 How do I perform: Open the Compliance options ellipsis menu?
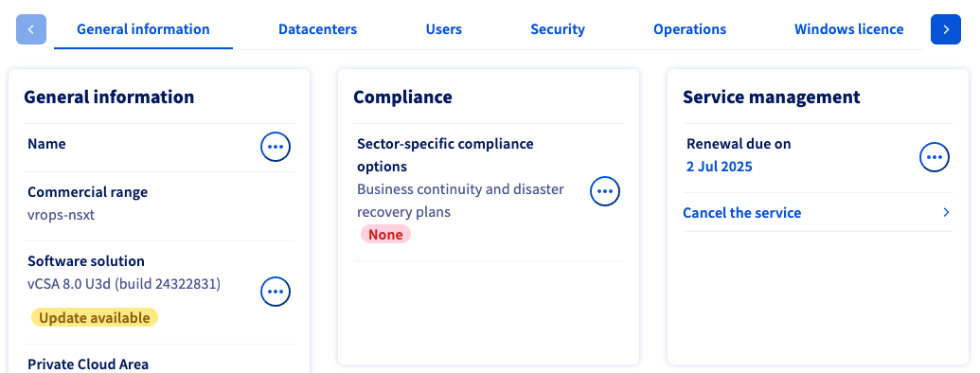tap(605, 191)
